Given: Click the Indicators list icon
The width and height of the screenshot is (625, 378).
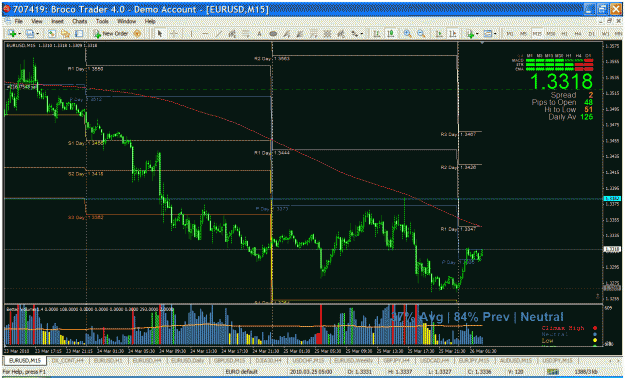Looking at the screenshot, I should (x=470, y=34).
